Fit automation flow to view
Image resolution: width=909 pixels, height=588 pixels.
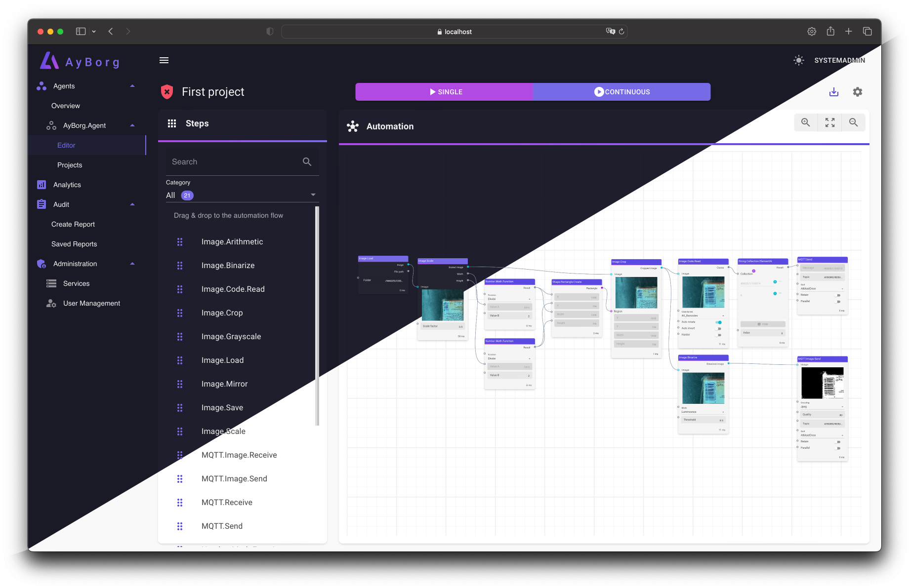pos(830,122)
